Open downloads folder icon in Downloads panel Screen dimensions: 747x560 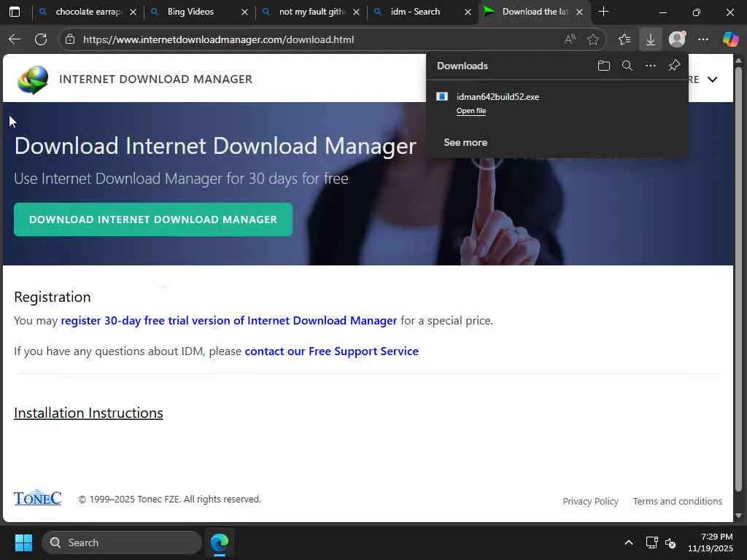(603, 66)
